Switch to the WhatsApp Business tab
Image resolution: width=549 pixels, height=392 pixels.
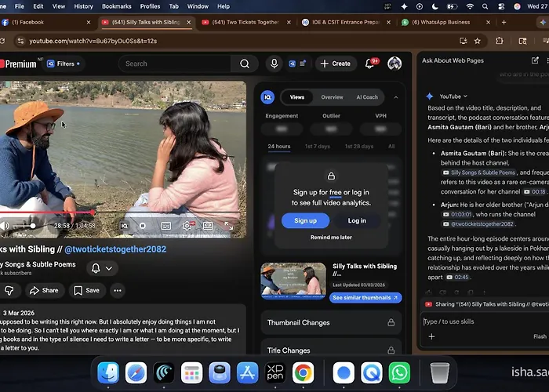click(x=445, y=22)
